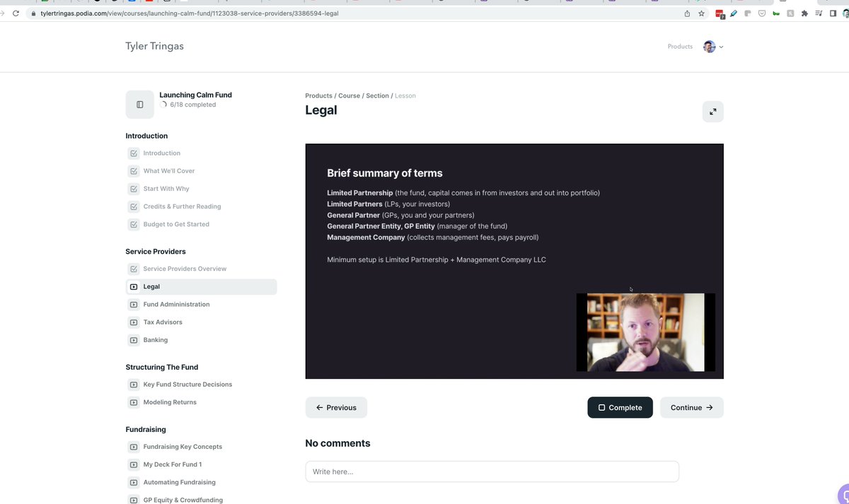Click the browser reload page icon

[x=16, y=13]
